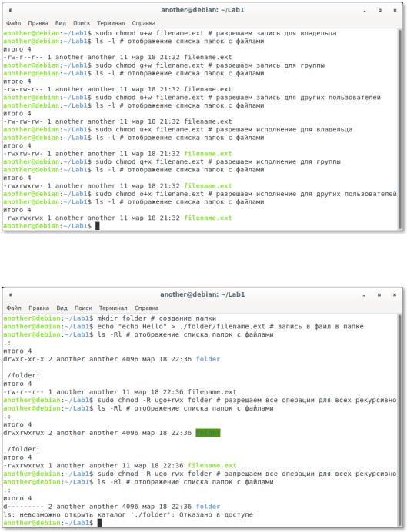Open Вид menu in terminal showing chmod u+w

click(x=61, y=23)
